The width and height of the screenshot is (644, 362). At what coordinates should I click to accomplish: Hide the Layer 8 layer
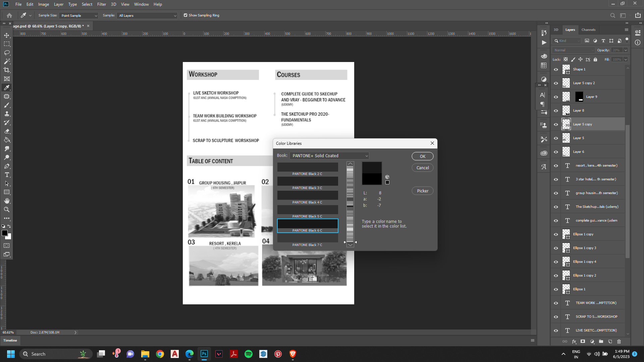click(556, 110)
